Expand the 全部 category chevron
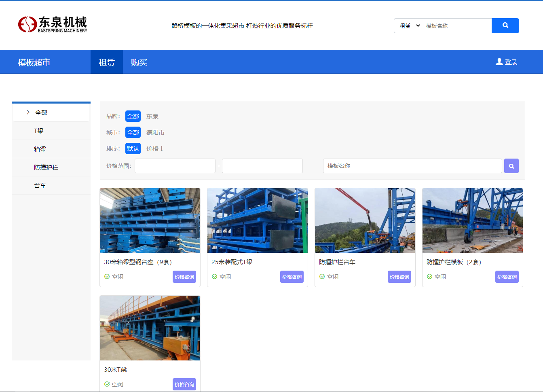 28,112
